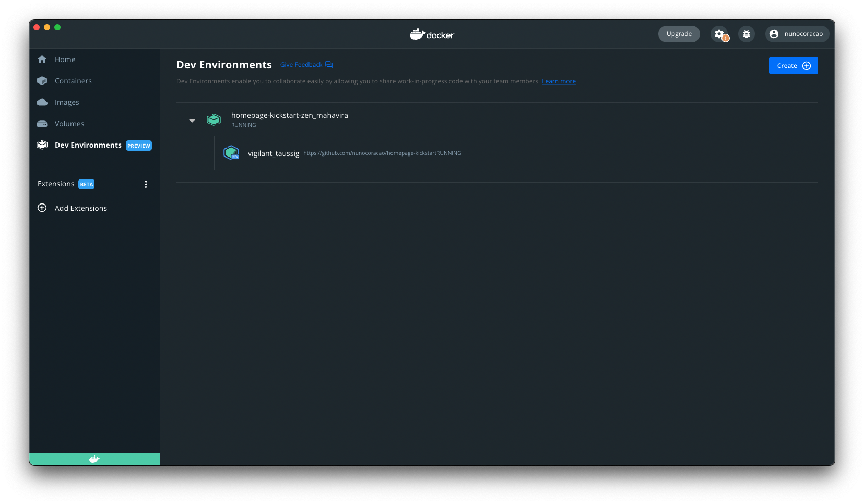Switch to the Images section
The image size is (864, 504).
tap(67, 102)
